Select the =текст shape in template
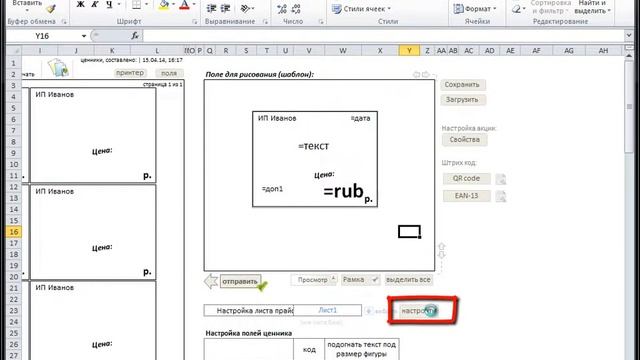640x360 pixels. pyautogui.click(x=313, y=146)
